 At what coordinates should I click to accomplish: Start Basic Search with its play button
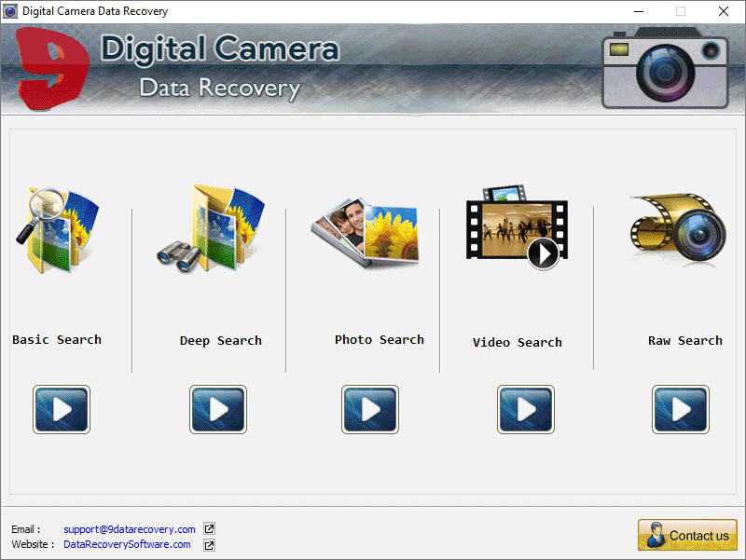[62, 409]
